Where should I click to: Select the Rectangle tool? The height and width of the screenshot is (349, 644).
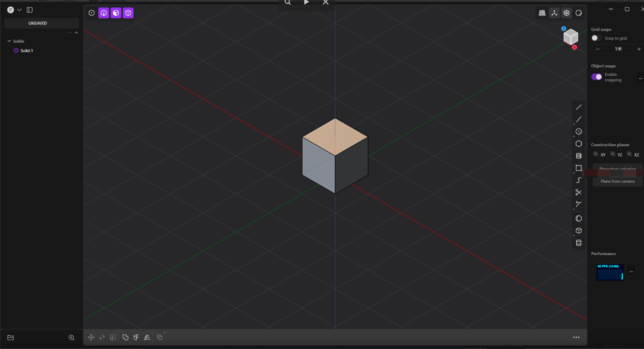click(x=579, y=168)
